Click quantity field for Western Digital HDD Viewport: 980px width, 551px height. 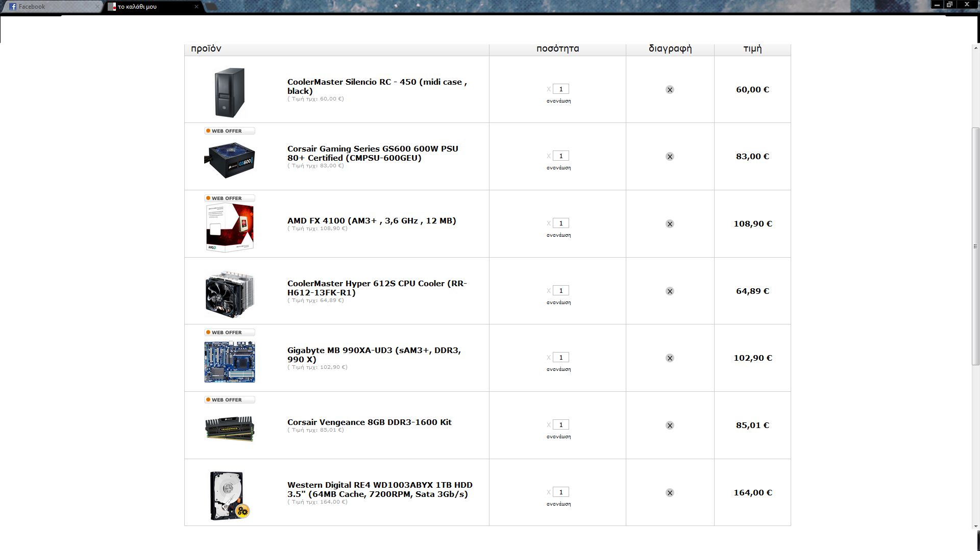pos(561,492)
